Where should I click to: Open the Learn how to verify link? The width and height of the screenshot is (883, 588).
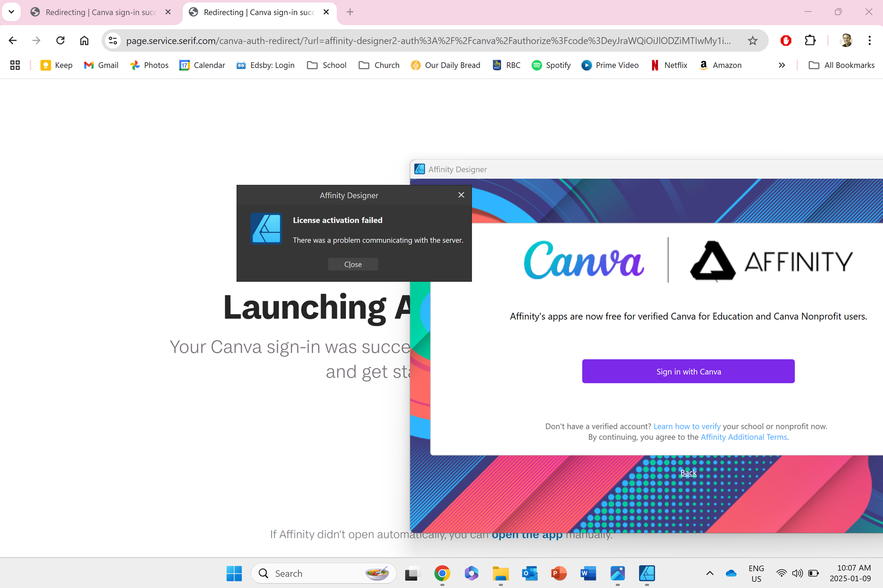click(x=687, y=426)
